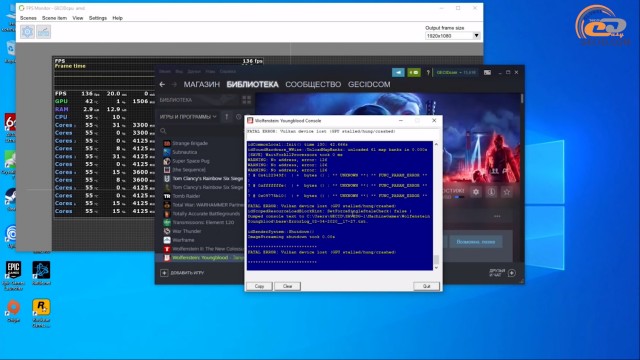
Task: Open the Settings menu in FPS Monitor
Action: pos(98,18)
